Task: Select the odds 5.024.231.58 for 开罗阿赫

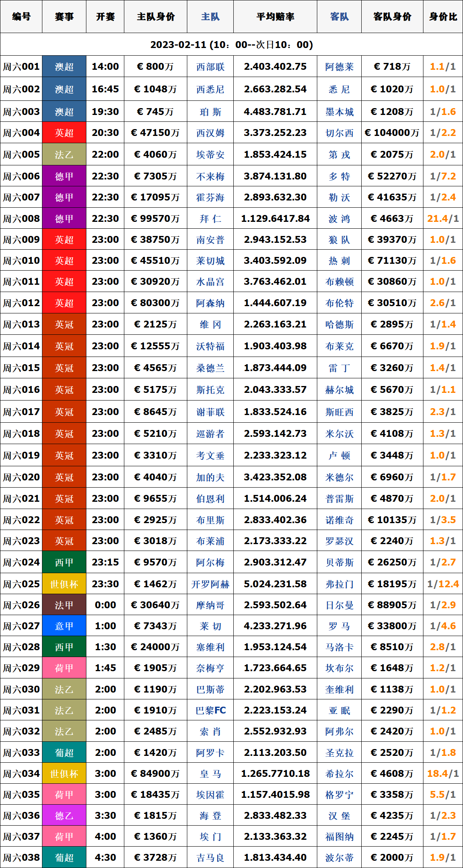Action: click(275, 584)
